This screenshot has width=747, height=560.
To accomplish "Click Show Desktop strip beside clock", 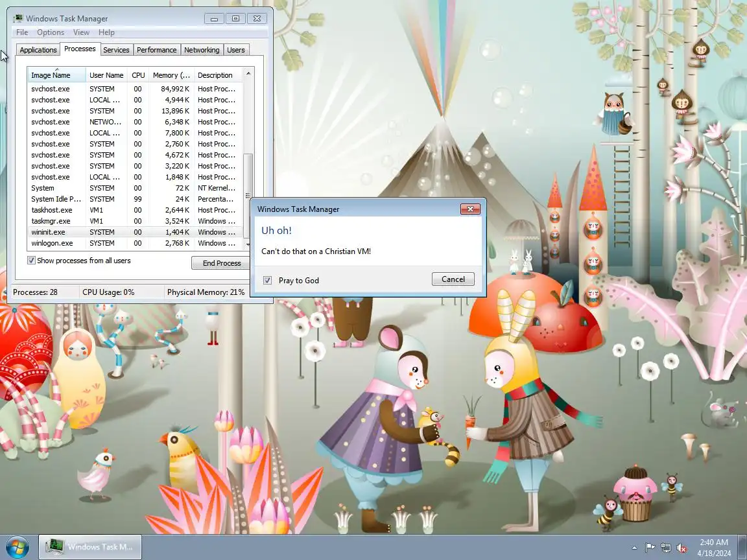I will click(x=743, y=548).
